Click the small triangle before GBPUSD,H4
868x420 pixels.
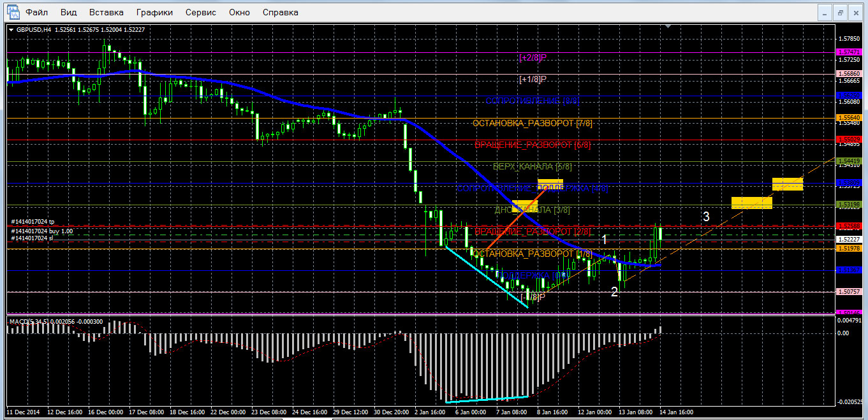11,29
